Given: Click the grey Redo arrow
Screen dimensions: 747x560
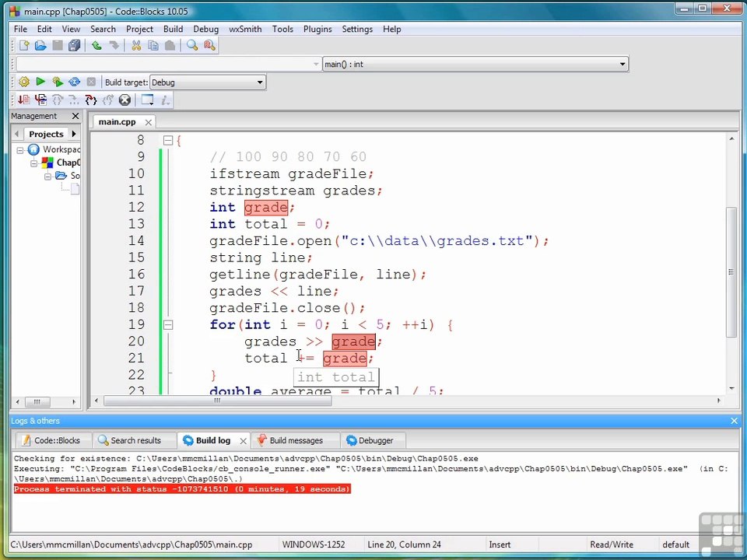Looking at the screenshot, I should coord(114,46).
